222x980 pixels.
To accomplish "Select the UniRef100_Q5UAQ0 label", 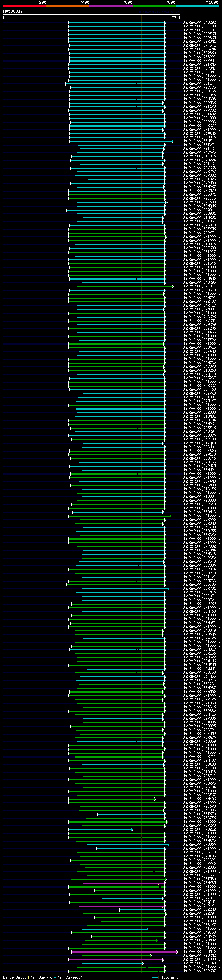I will coord(199,278).
